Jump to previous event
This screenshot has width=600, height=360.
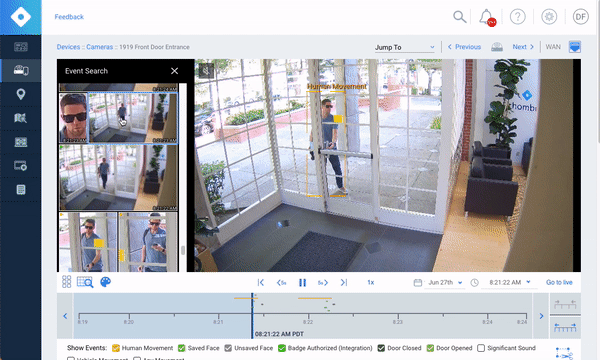click(x=261, y=282)
